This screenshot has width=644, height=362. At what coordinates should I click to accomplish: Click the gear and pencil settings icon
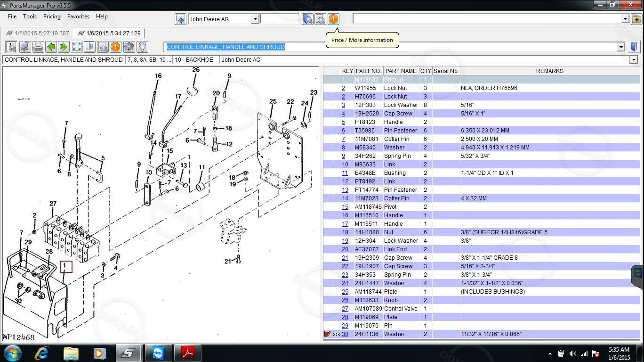tap(129, 47)
